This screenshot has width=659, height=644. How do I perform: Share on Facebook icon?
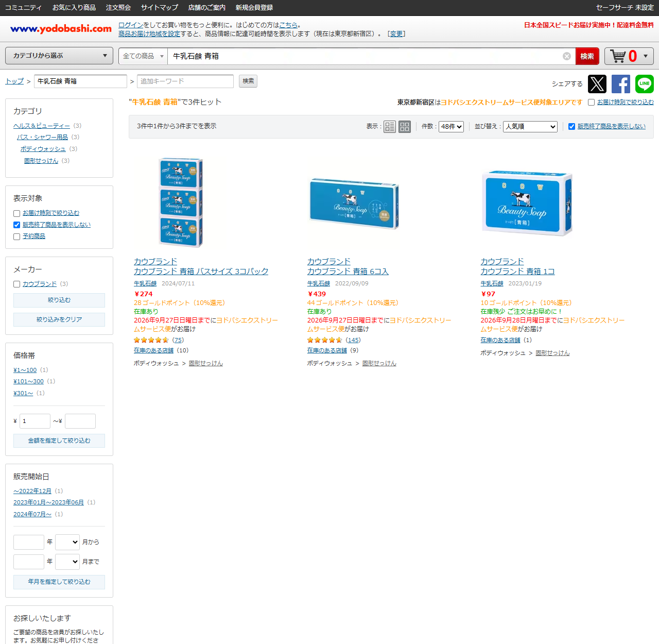621,84
